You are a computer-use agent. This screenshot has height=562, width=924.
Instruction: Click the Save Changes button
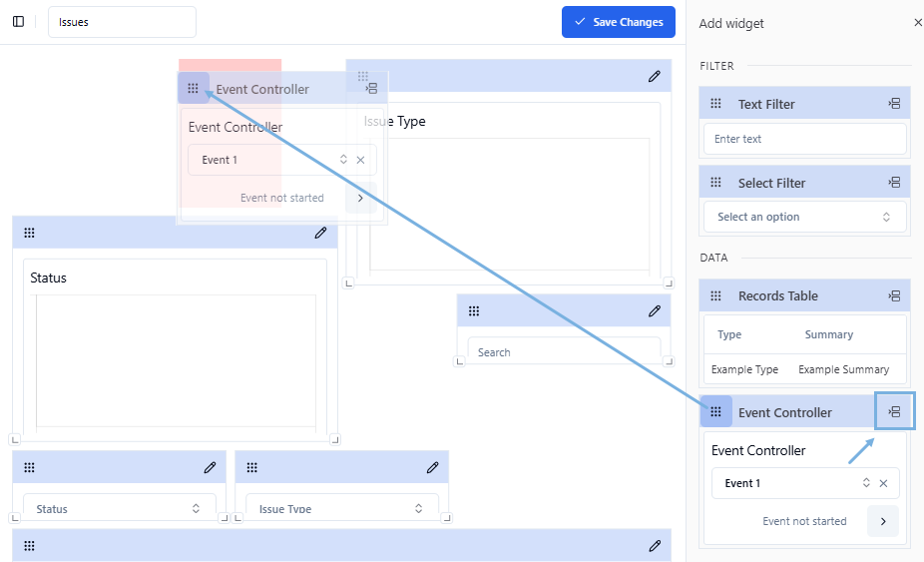point(618,22)
